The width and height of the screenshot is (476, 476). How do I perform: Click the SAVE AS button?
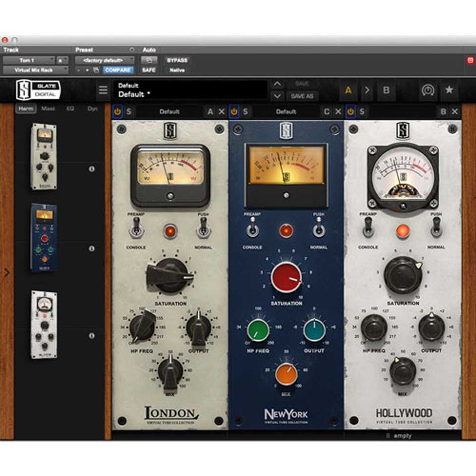pos(302,96)
